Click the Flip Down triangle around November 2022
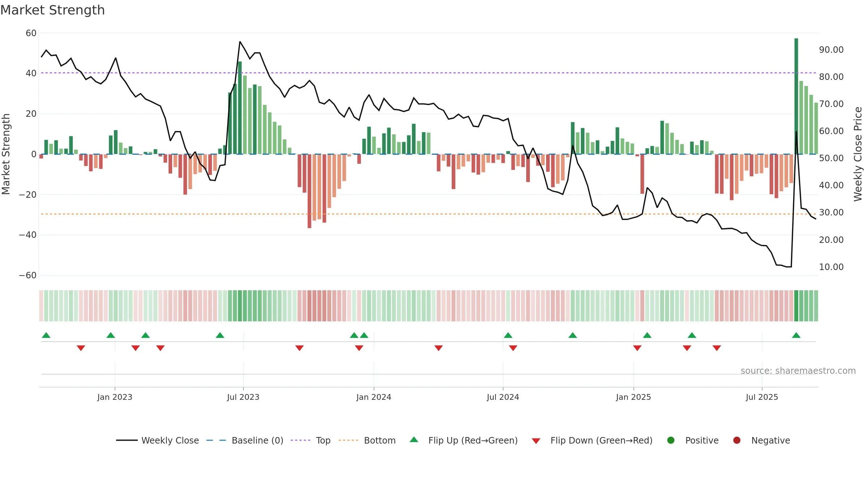 81,348
